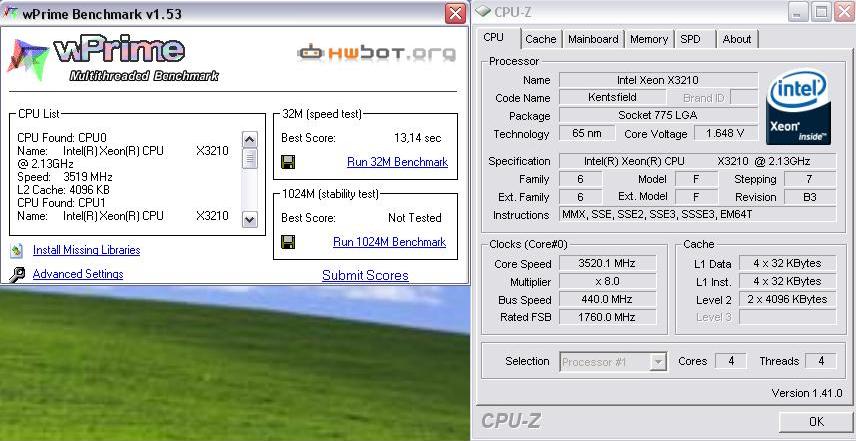Click the Specification field in CPU-Z
856x441 pixels.
(x=697, y=161)
